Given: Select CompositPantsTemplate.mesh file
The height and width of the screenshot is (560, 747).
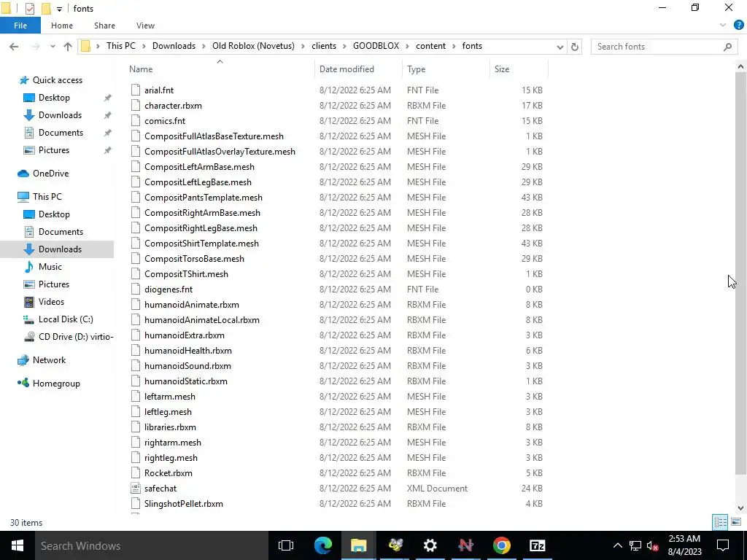Looking at the screenshot, I should pos(204,197).
